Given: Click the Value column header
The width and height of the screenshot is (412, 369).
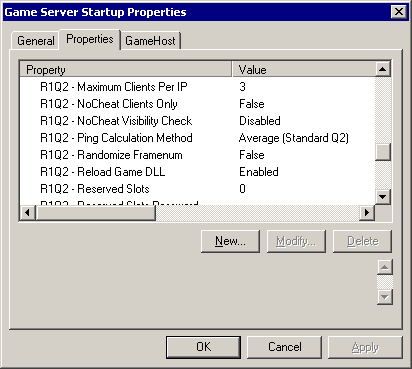Looking at the screenshot, I should 303,70.
